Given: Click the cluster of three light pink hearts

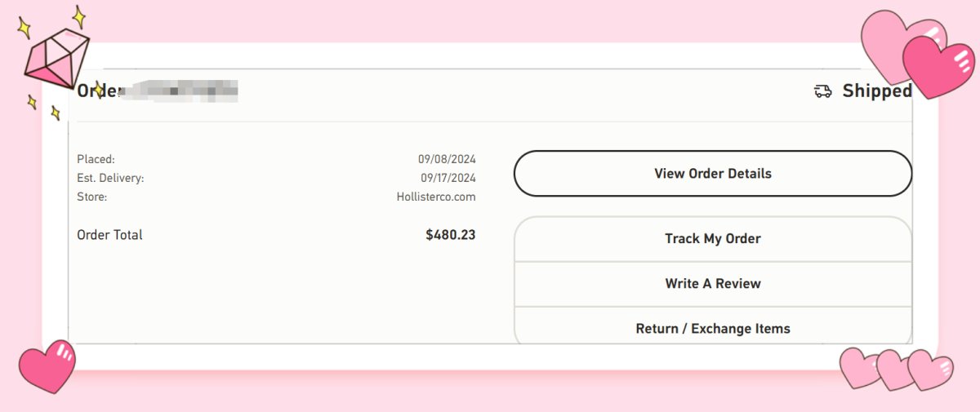Looking at the screenshot, I should pyautogui.click(x=897, y=369).
